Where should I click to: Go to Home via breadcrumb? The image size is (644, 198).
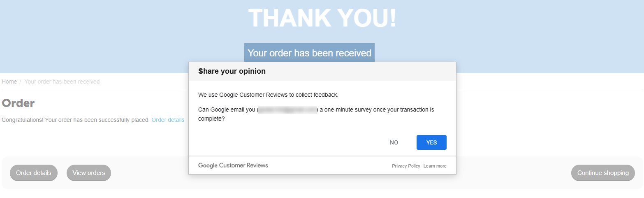pyautogui.click(x=9, y=82)
